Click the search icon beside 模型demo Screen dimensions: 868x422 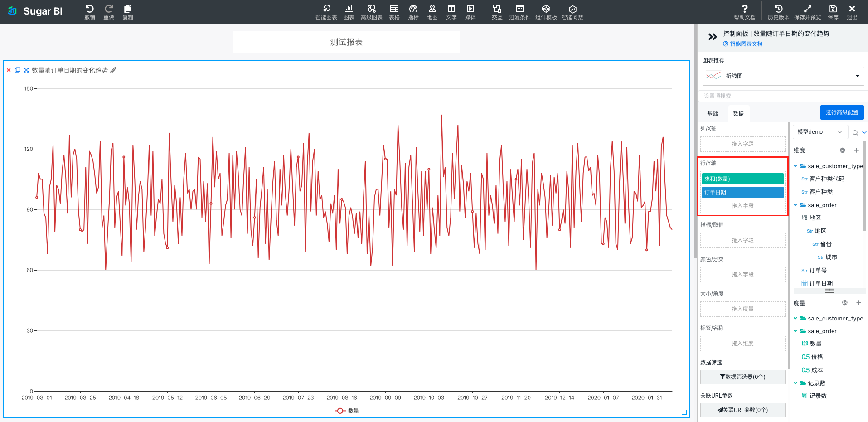(x=855, y=132)
